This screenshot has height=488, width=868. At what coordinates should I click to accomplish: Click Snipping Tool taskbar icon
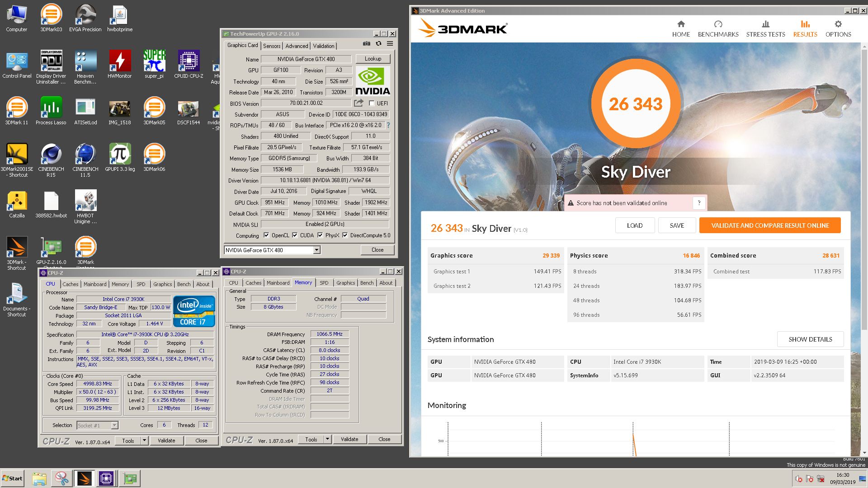(61, 479)
